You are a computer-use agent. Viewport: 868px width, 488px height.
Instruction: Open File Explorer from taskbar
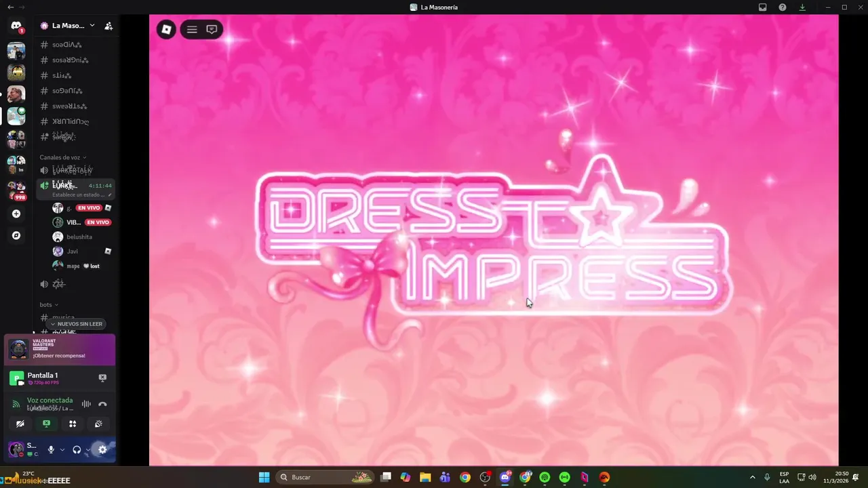425,477
